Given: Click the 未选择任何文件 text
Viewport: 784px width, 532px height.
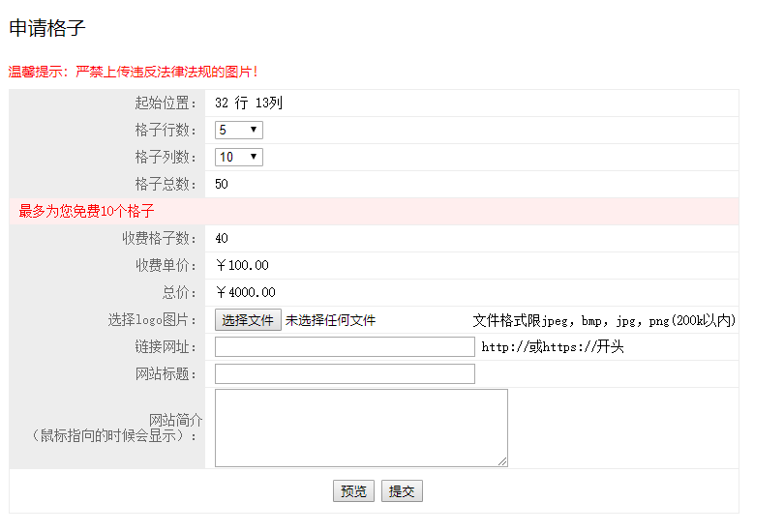Looking at the screenshot, I should (x=330, y=320).
